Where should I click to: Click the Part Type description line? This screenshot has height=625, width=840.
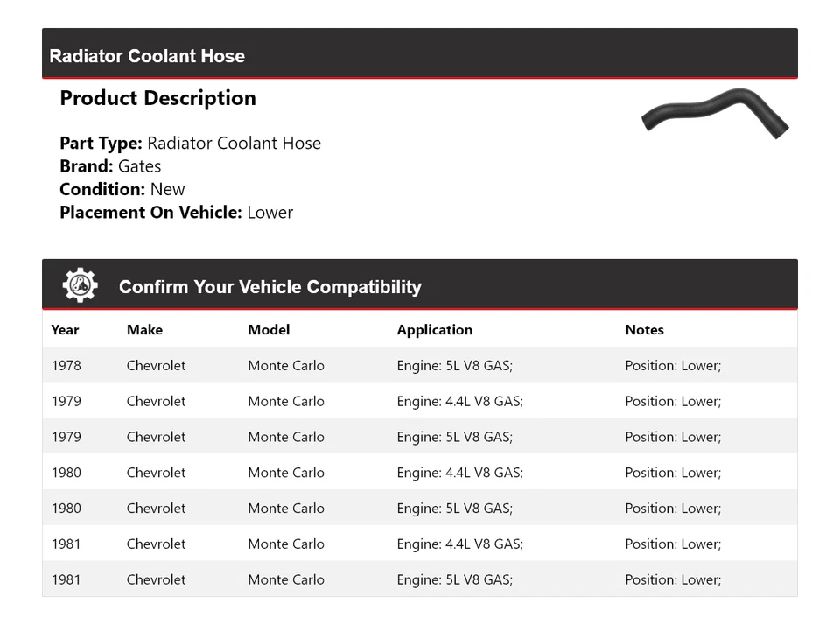(x=190, y=144)
